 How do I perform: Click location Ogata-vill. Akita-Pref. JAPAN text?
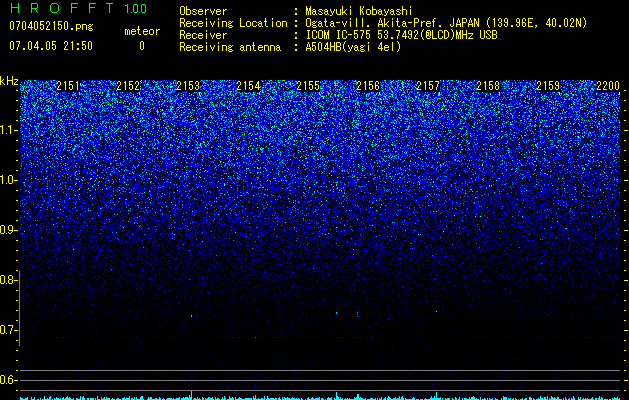(446, 23)
